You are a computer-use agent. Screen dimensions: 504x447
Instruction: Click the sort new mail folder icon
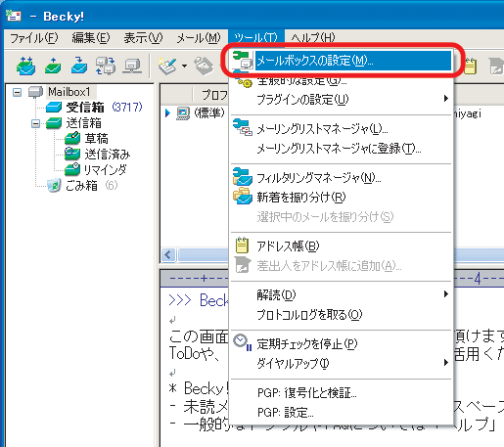(243, 196)
